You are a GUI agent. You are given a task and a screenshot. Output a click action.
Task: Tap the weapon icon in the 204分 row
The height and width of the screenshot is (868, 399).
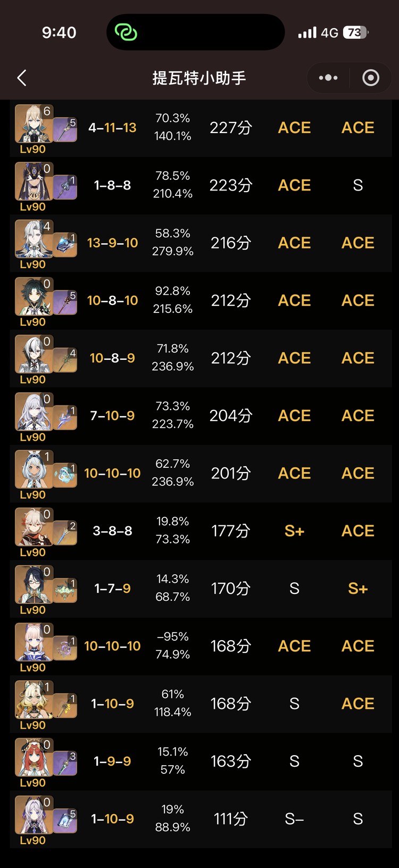point(65,418)
